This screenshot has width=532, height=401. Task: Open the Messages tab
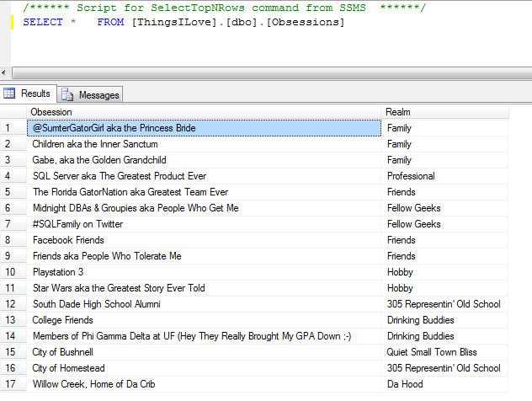click(98, 95)
